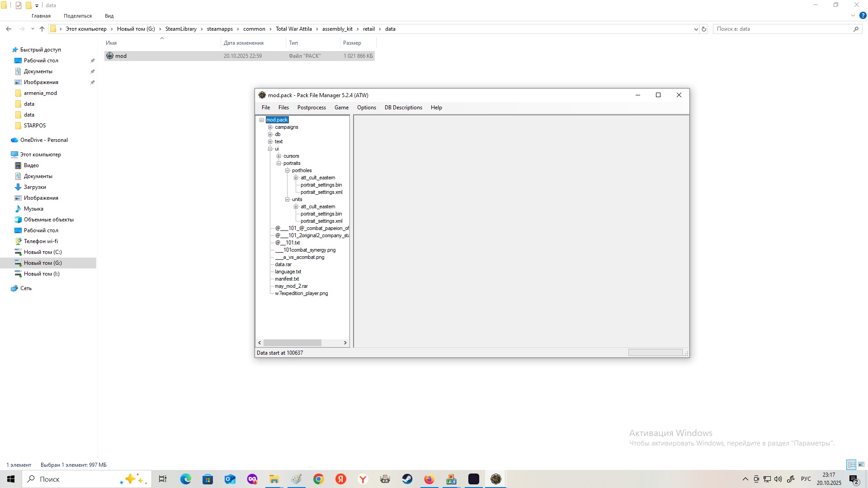Launch Firefox from the taskbar

coord(429,479)
